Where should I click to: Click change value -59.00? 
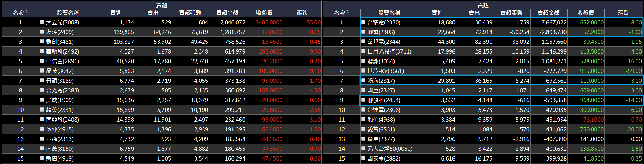click(x=635, y=71)
